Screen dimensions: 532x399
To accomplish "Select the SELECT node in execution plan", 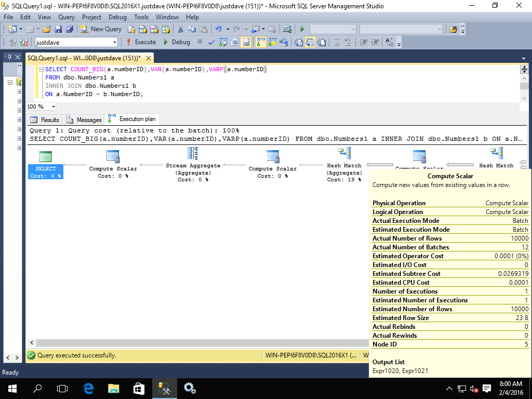I will point(45,156).
